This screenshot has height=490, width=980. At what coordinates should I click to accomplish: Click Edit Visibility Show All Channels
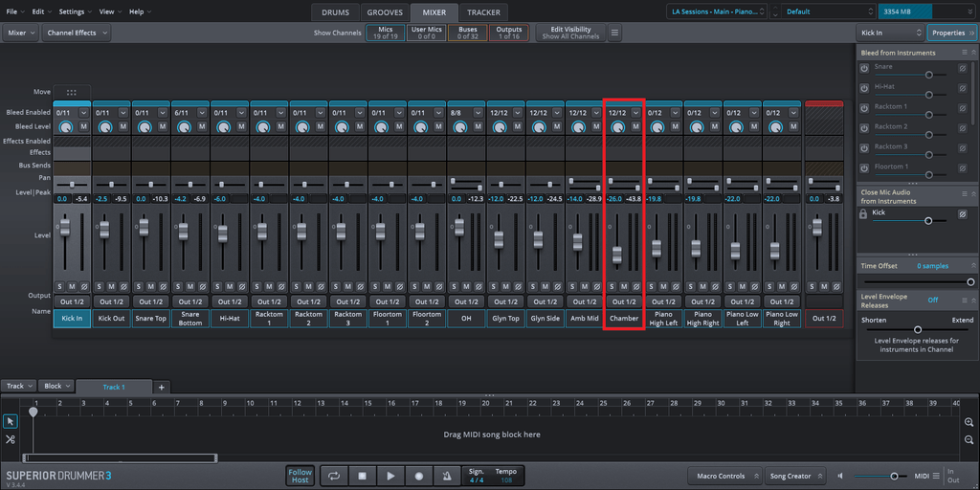coord(570,33)
